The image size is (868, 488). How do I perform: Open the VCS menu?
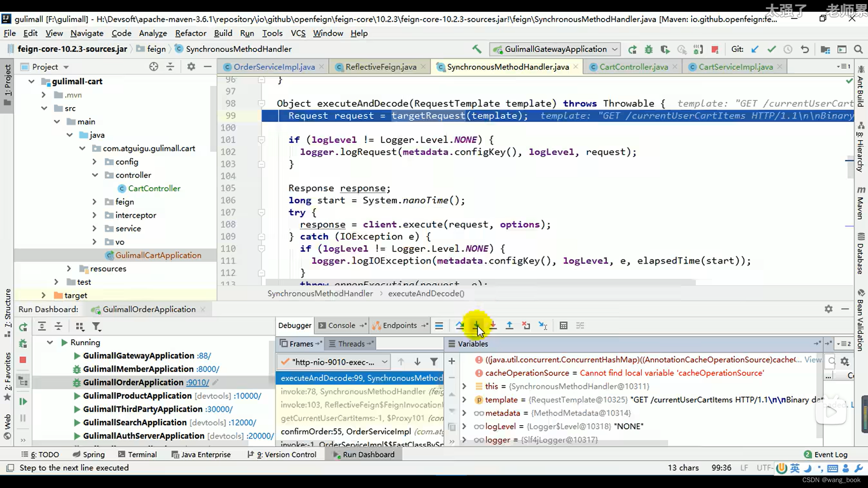298,33
